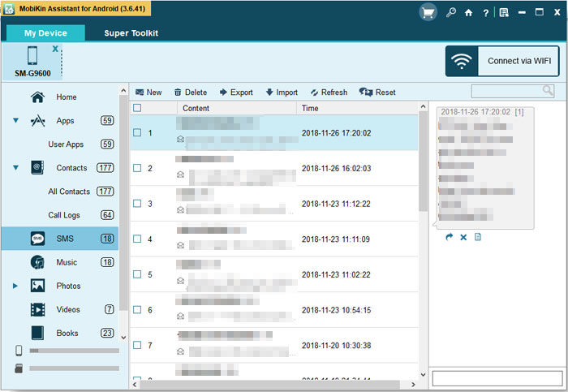Check the box for message row 7
This screenshot has width=568, height=392.
point(137,345)
